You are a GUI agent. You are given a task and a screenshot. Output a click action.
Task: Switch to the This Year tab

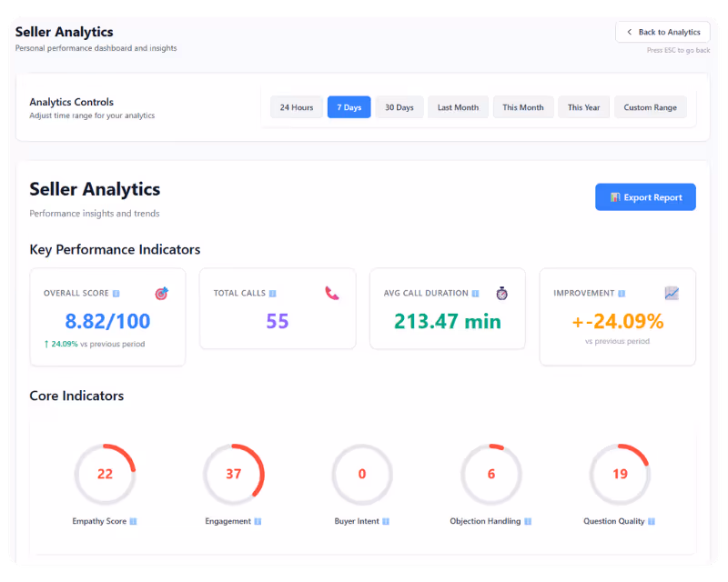(583, 106)
